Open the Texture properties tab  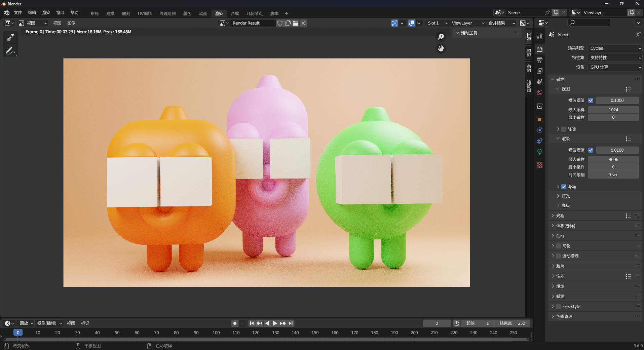[540, 165]
